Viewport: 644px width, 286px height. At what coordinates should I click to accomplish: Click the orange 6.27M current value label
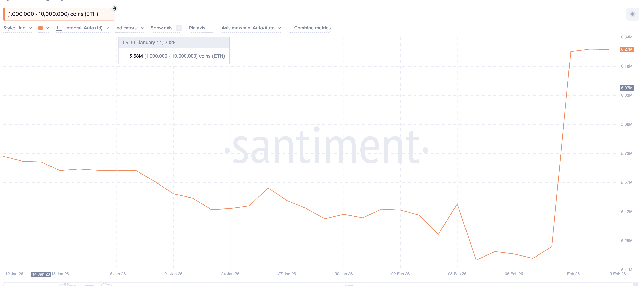pyautogui.click(x=626, y=49)
